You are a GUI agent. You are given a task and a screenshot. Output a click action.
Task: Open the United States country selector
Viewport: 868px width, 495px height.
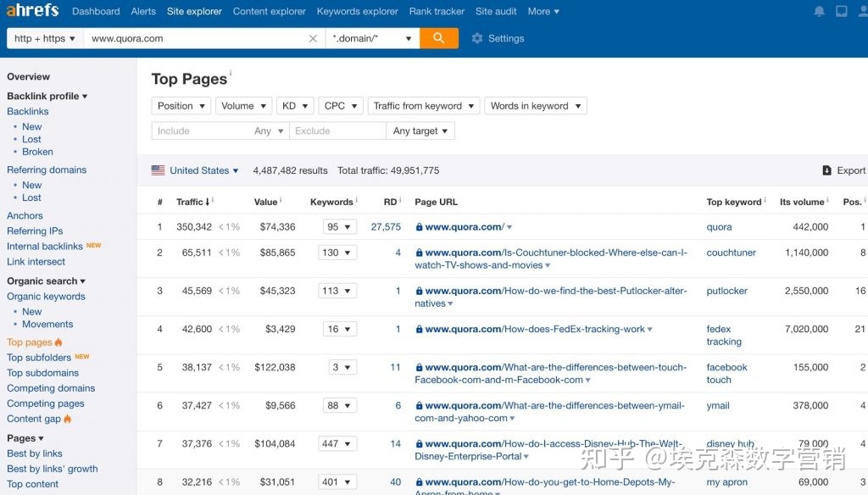pyautogui.click(x=203, y=170)
